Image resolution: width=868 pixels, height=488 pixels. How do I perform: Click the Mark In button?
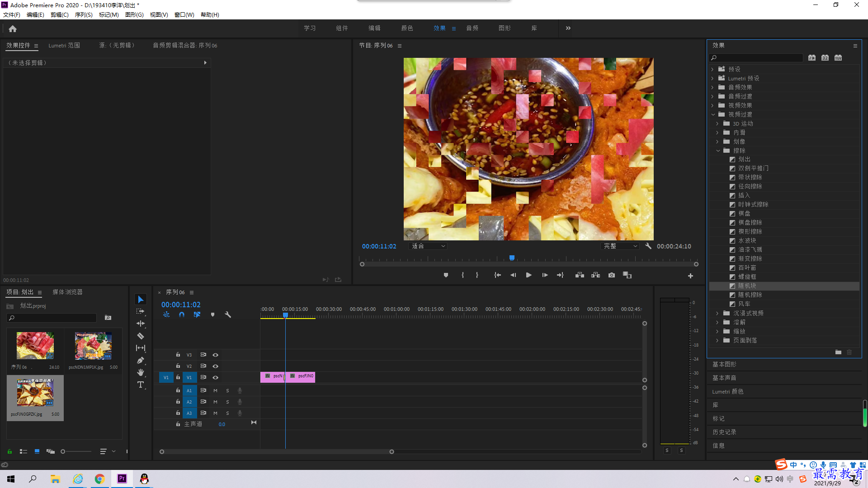click(462, 275)
